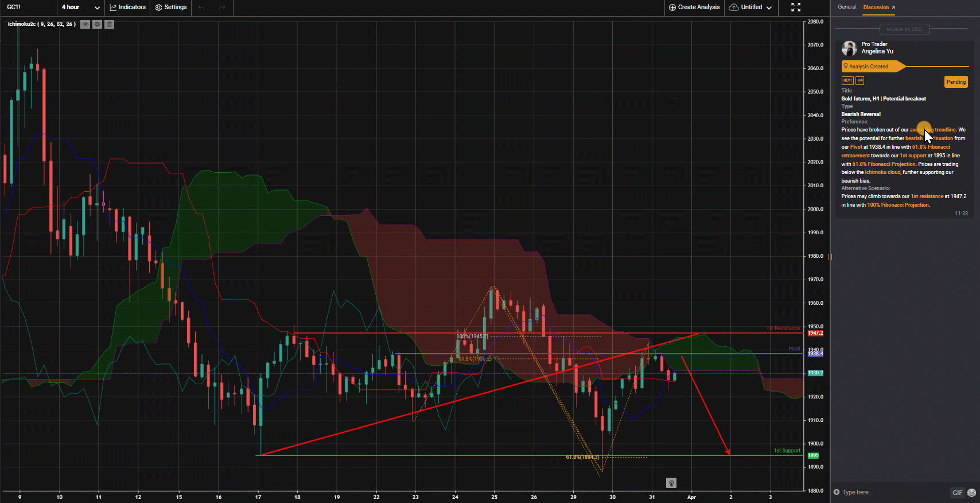Image resolution: width=980 pixels, height=503 pixels.
Task: Click the lightbulb idea marker on chart
Action: 671,483
